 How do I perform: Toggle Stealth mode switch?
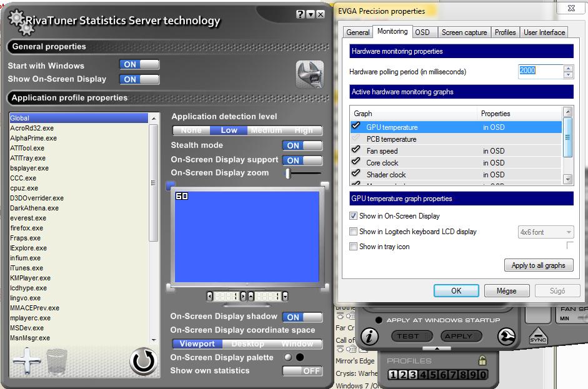tap(302, 145)
